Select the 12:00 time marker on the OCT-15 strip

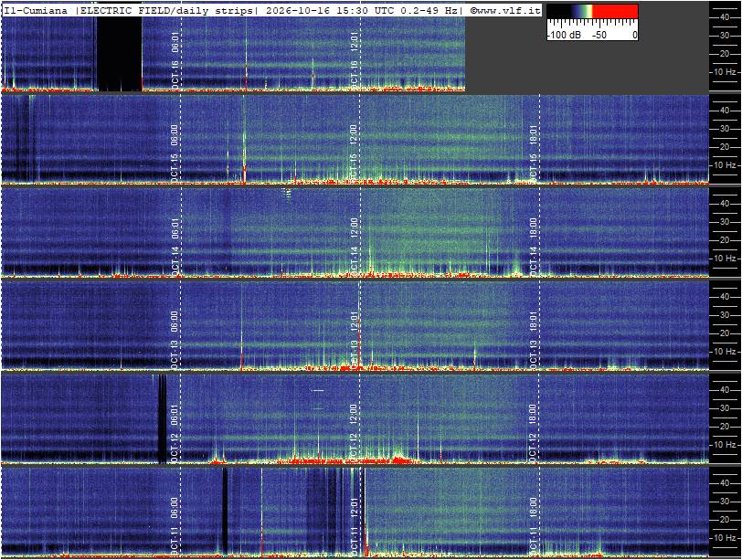(x=353, y=134)
